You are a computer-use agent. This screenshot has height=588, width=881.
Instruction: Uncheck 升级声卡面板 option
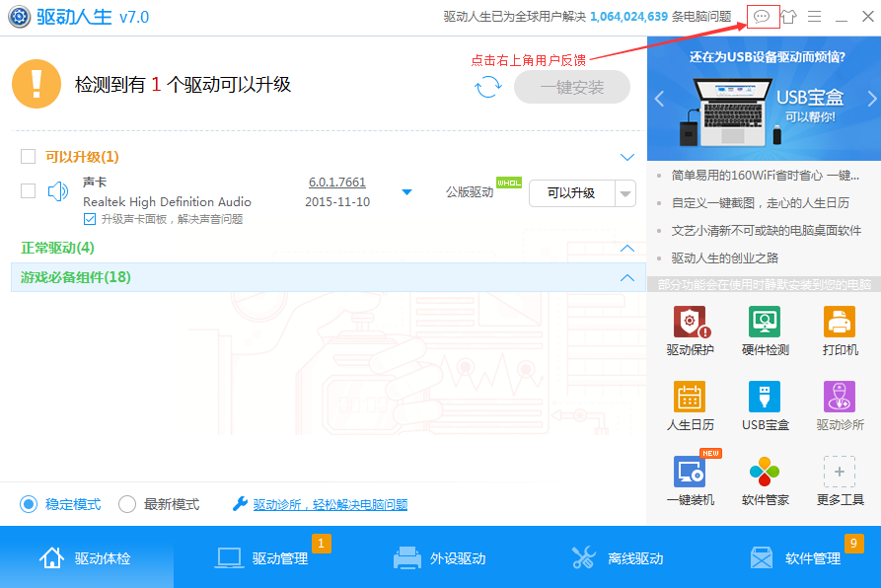click(90, 219)
